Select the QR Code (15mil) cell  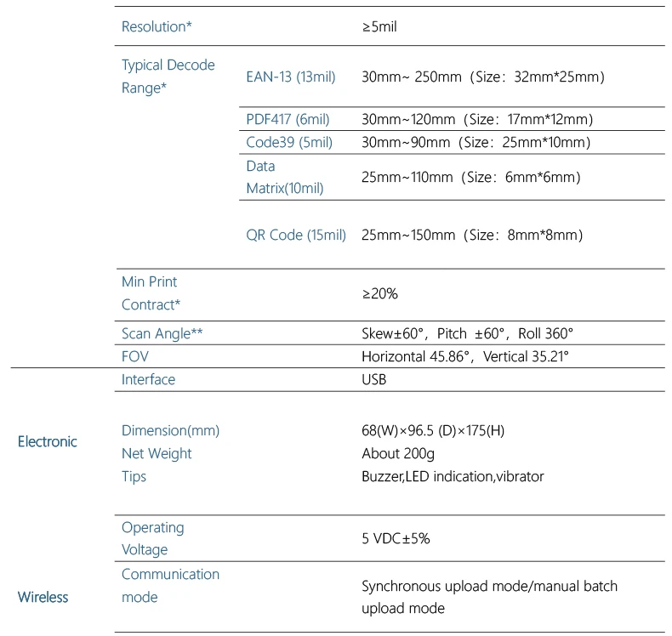[295, 235]
